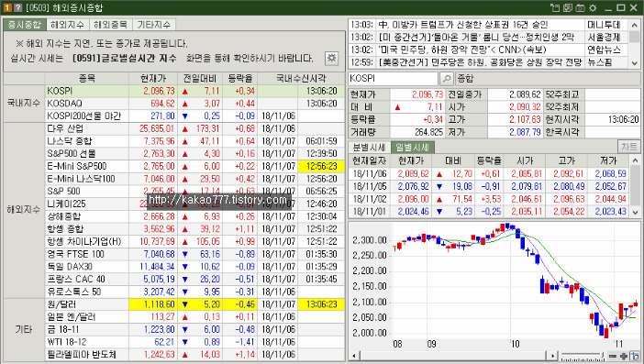This screenshot has height=364, width=644.
Task: Select the 나스닥 종합 row
Action: point(194,141)
